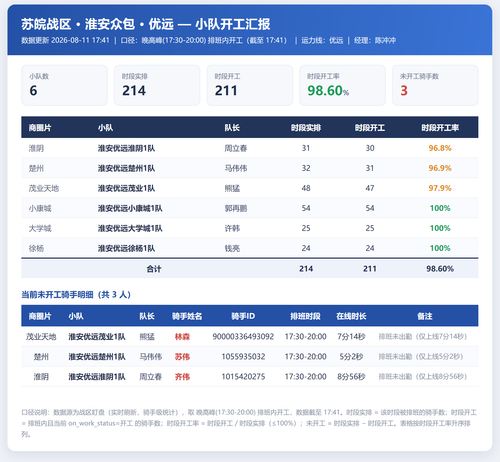Click the 徐杨 district cell
The height and width of the screenshot is (462, 500).
tap(36, 248)
